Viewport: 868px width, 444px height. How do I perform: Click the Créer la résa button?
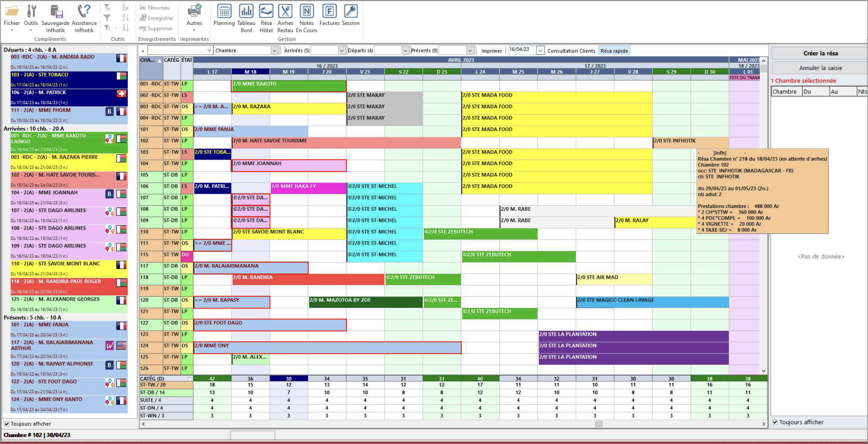click(820, 53)
